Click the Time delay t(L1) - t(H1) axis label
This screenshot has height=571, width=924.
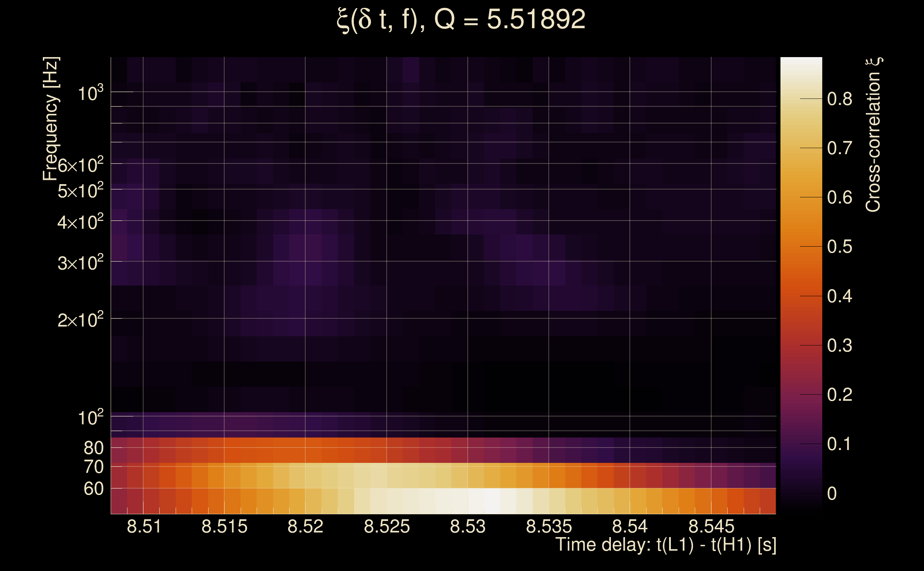pyautogui.click(x=666, y=545)
